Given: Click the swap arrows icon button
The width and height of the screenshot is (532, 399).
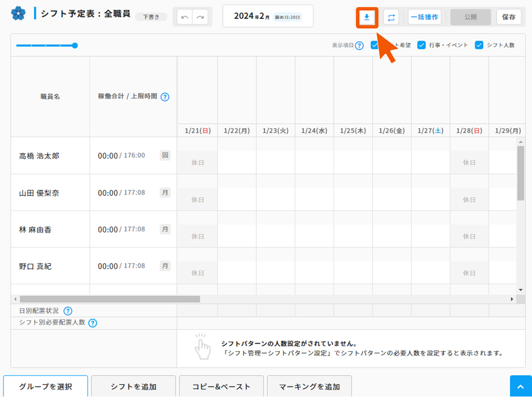Looking at the screenshot, I should pyautogui.click(x=391, y=17).
